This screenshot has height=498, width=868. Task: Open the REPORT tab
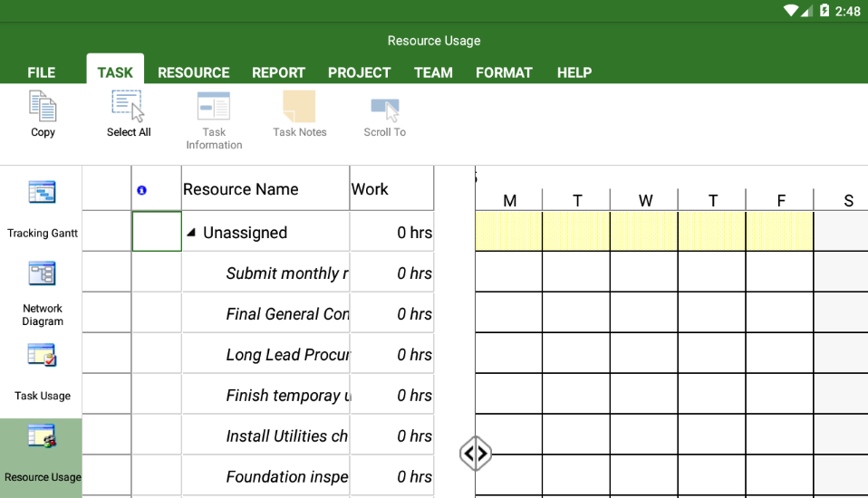click(x=278, y=72)
